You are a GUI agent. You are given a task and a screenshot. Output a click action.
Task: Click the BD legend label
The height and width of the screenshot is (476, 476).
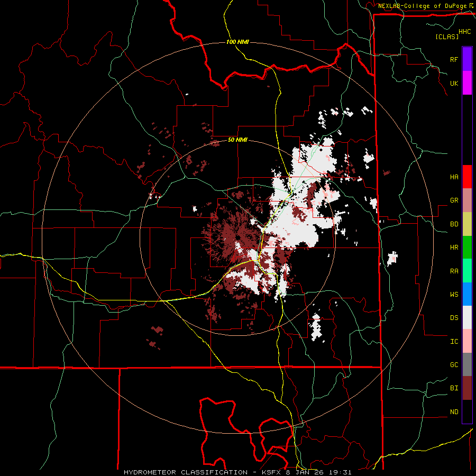click(x=454, y=224)
